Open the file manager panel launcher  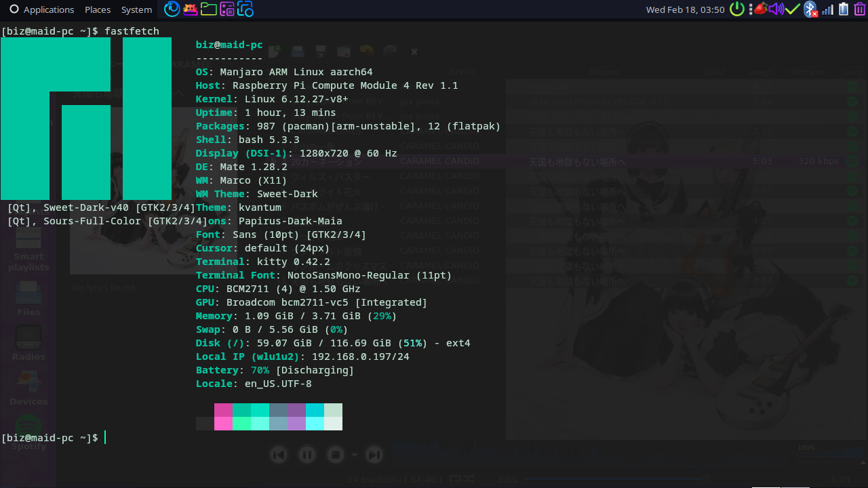click(209, 9)
